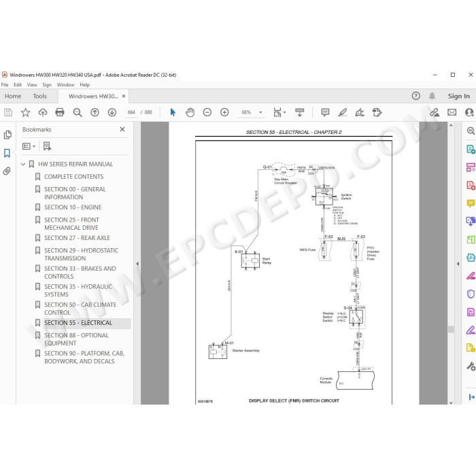Viewport: 476px width, 476px height.
Task: Open notifications bell
Action: pyautogui.click(x=432, y=96)
